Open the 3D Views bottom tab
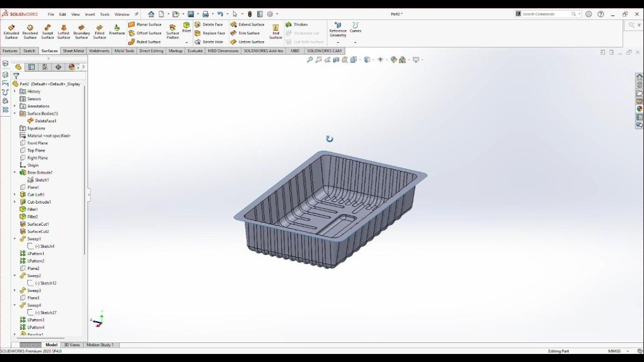This screenshot has height=362, width=644. point(71,345)
